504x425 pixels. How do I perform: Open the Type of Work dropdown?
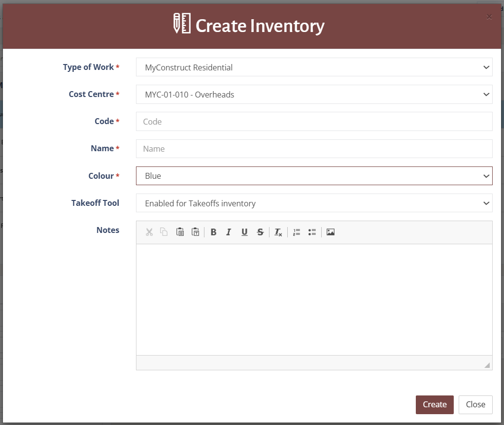[x=314, y=67]
